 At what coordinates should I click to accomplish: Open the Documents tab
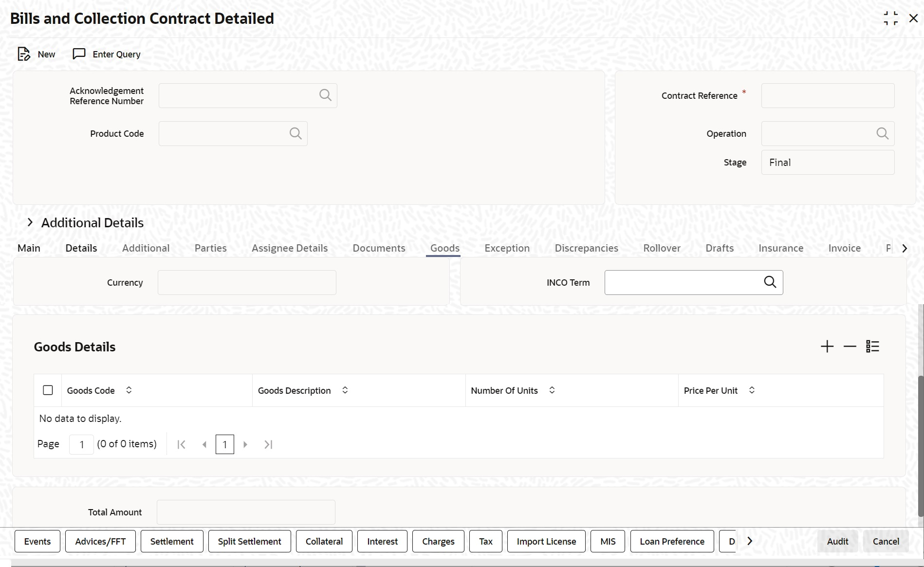(x=379, y=248)
